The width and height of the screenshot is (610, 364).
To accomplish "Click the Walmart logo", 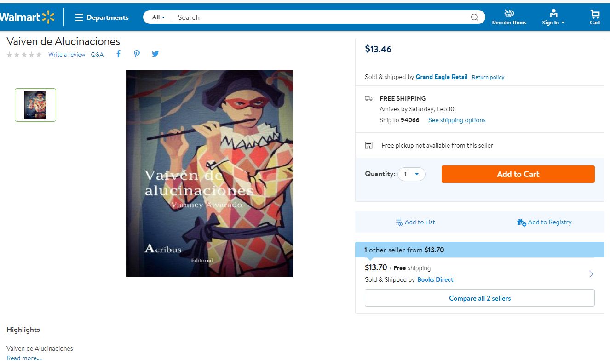I will [x=27, y=17].
